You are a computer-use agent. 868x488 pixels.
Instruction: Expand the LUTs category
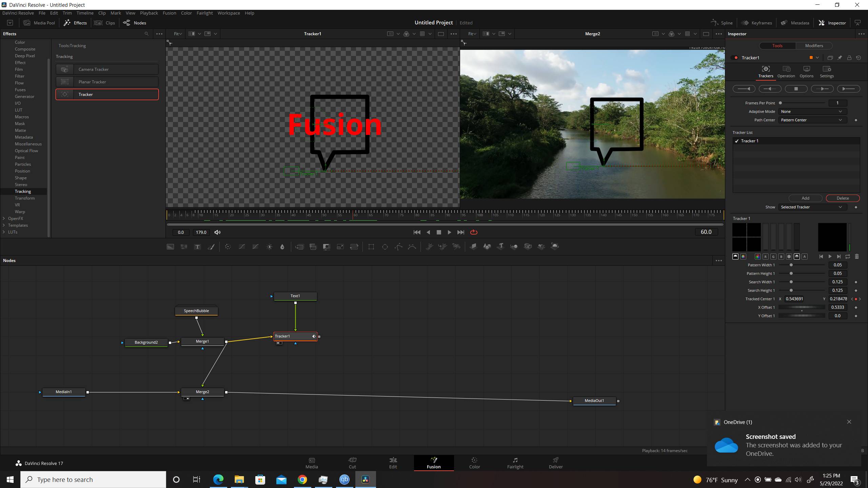tap(4, 232)
